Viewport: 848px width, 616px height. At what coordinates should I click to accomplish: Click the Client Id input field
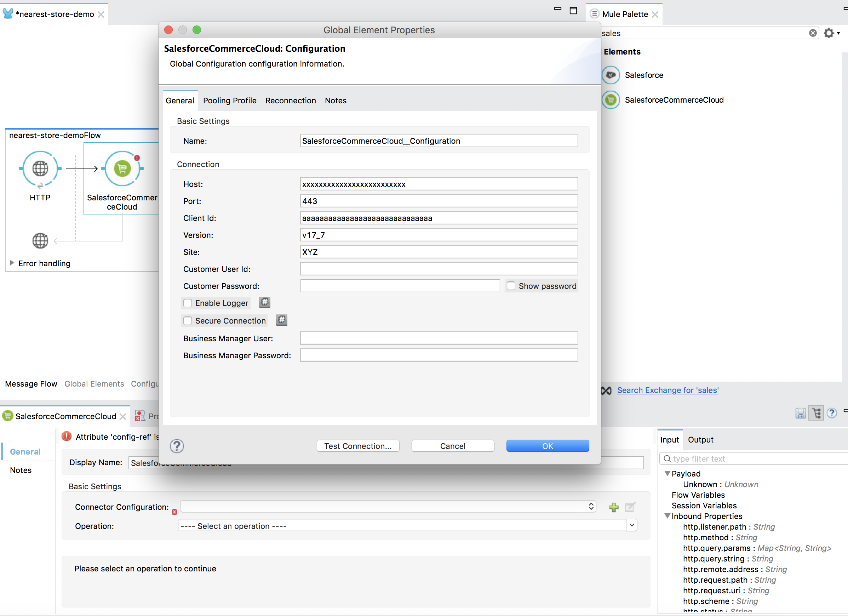pos(439,218)
